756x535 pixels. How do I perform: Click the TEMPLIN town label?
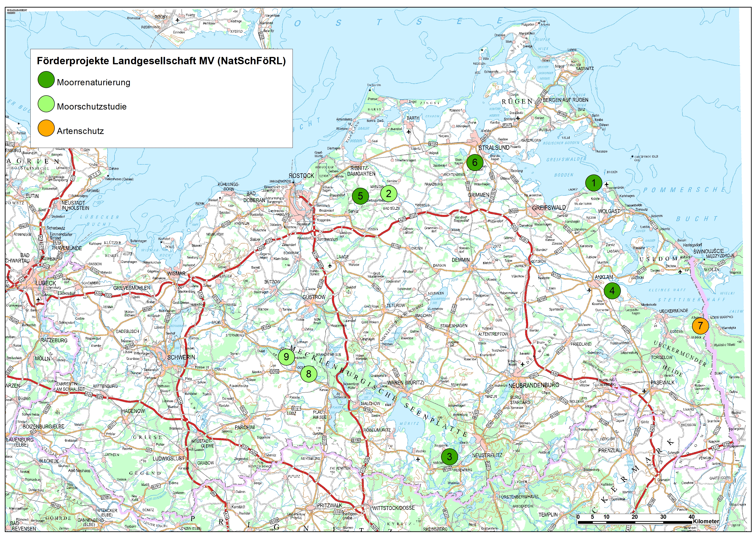click(x=548, y=515)
